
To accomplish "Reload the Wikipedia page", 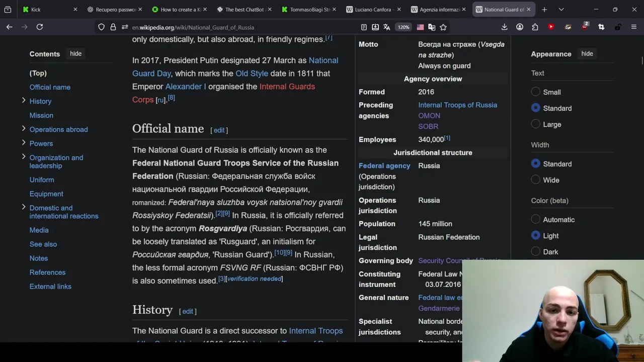I will click(x=40, y=27).
